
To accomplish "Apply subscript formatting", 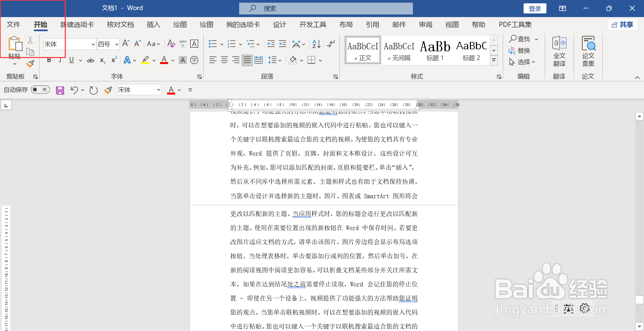I will 103,60.
